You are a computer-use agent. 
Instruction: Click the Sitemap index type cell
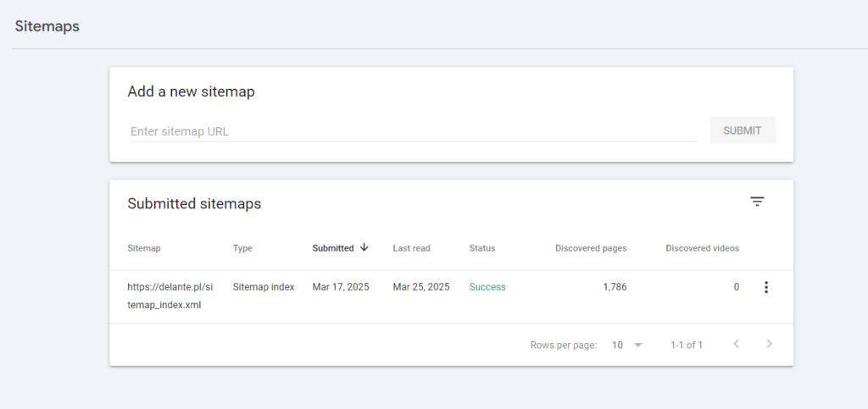[x=264, y=287]
